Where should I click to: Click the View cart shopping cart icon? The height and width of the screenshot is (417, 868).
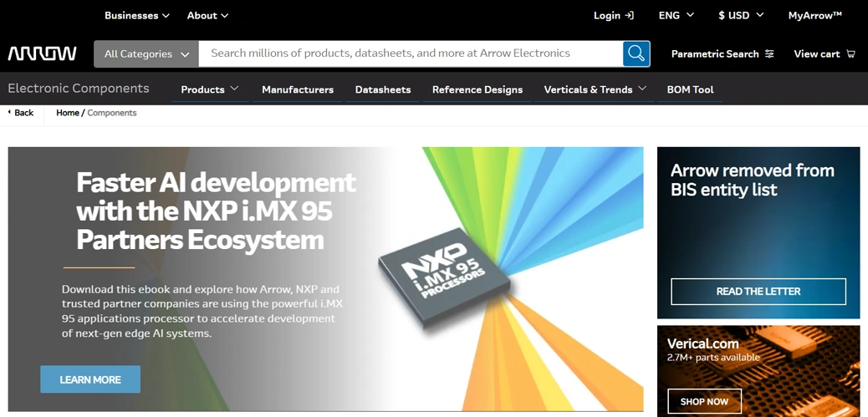(850, 53)
